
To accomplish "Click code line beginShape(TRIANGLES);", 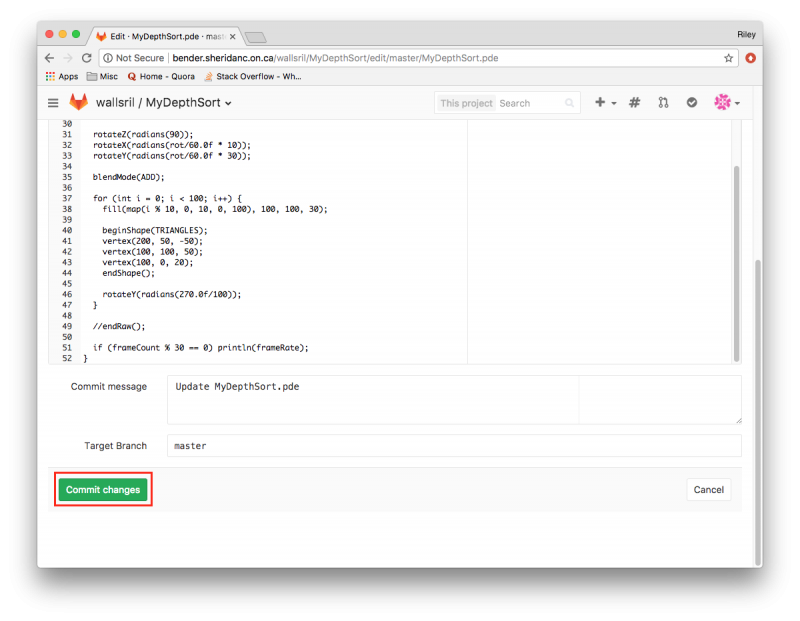I will 155,230.
